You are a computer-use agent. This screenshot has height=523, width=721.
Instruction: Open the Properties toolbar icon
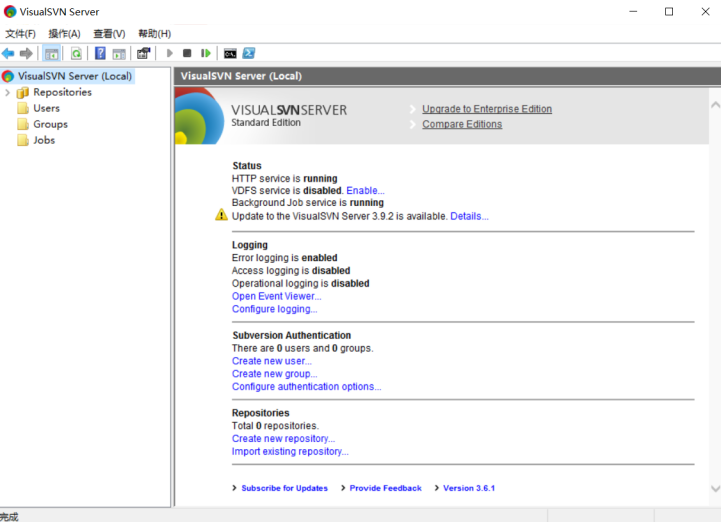point(143,53)
